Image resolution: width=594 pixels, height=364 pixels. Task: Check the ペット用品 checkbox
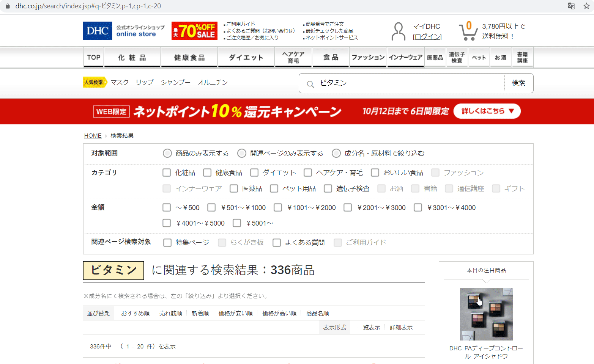[274, 188]
